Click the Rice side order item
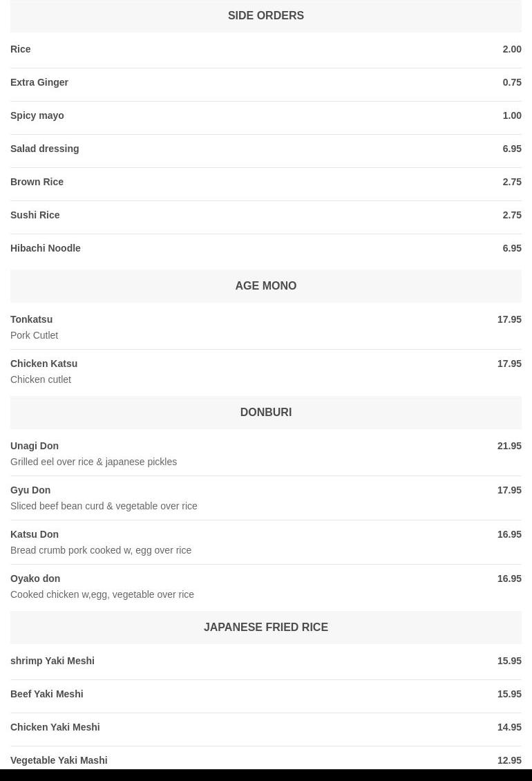 21,49
